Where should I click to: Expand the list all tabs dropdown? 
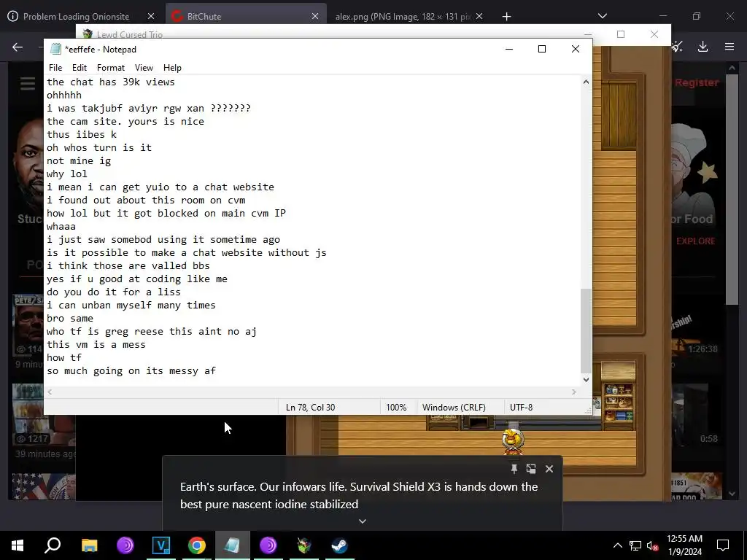coord(602,16)
